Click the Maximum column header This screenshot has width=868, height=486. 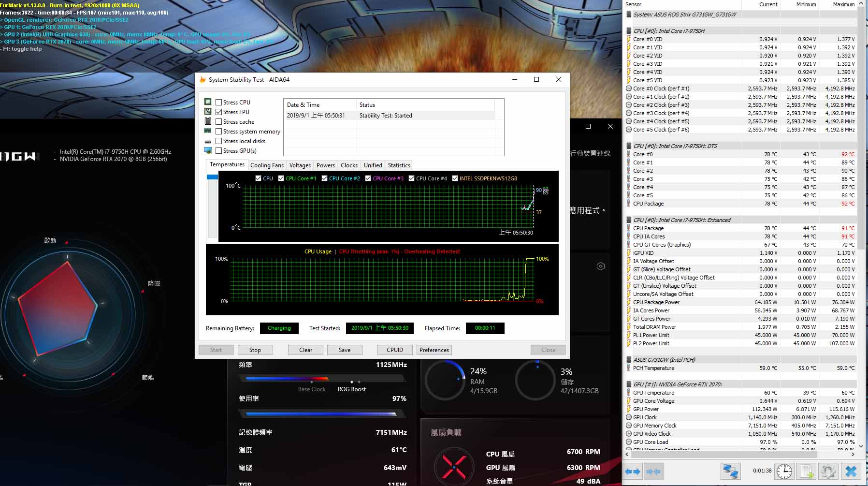pos(838,4)
